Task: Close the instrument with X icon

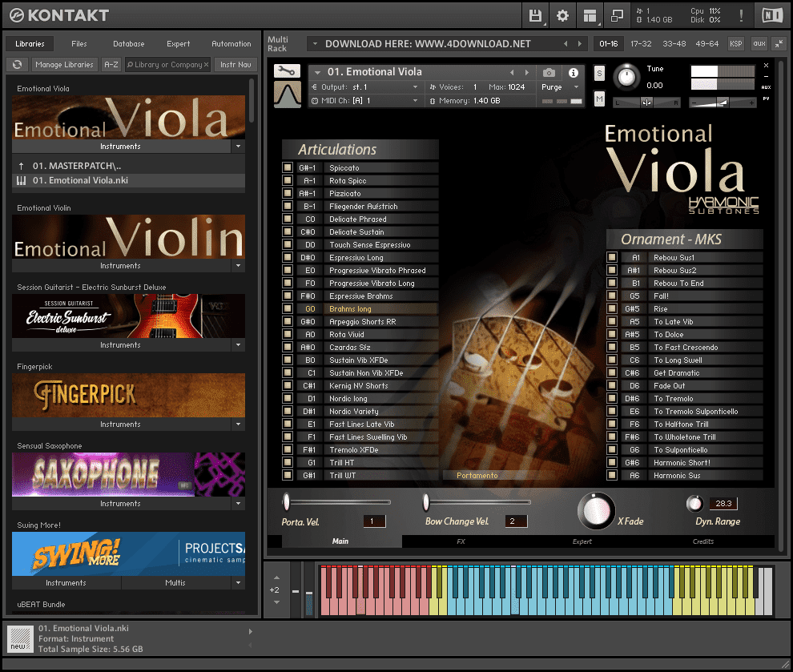Action: pyautogui.click(x=767, y=65)
